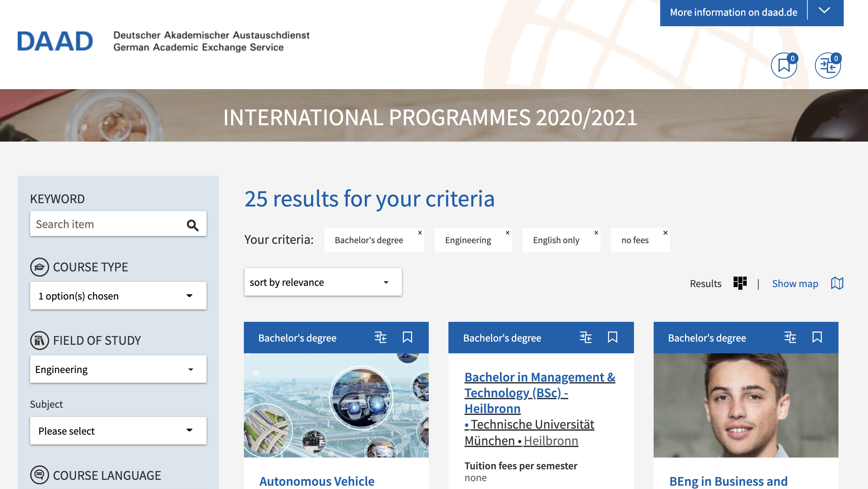
Task: Open the Field of Study Engineering dropdown
Action: point(118,369)
